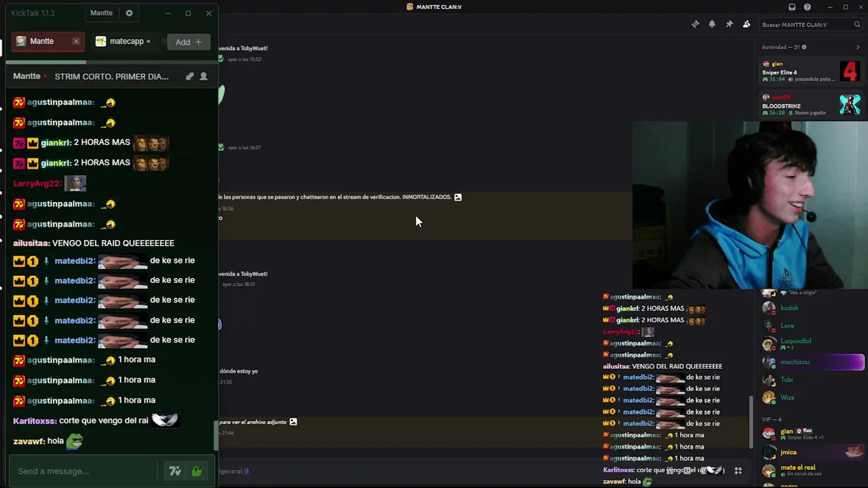The height and width of the screenshot is (488, 868).
Task: Select member mate el real in Discord list
Action: (x=811, y=470)
